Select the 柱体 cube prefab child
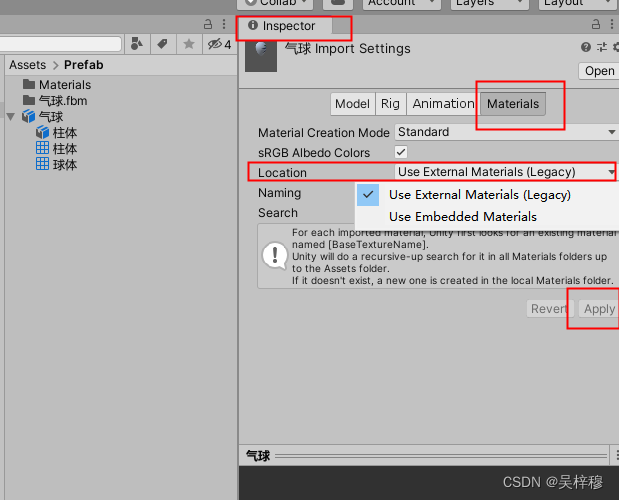Screen dimensions: 619x500 [x=56, y=133]
